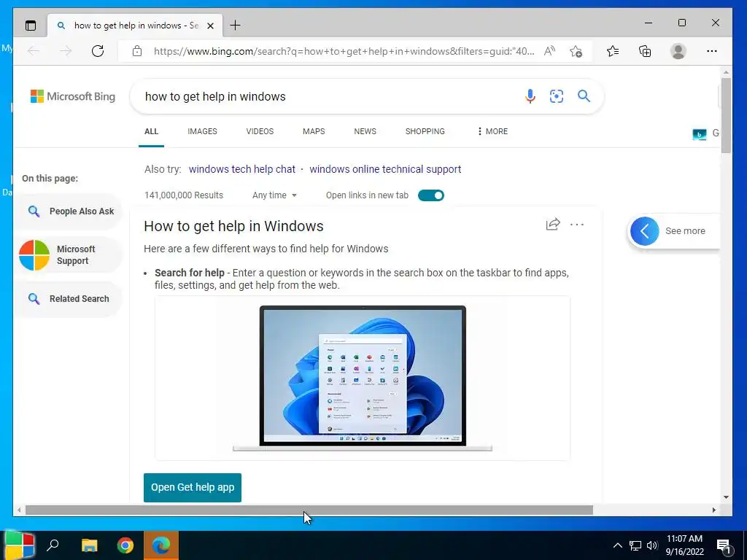Viewport: 747px width, 560px height.
Task: Switch to SHOPPING tab
Action: pyautogui.click(x=425, y=131)
